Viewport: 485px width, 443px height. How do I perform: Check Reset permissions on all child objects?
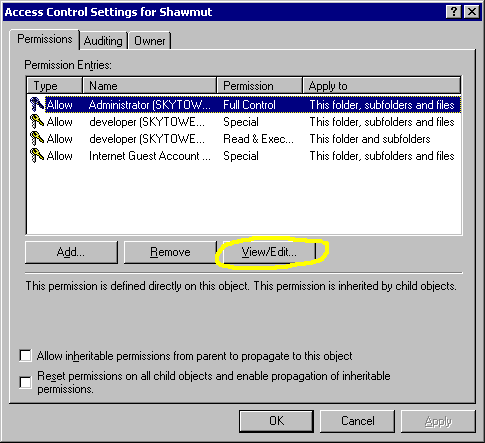[25, 382]
